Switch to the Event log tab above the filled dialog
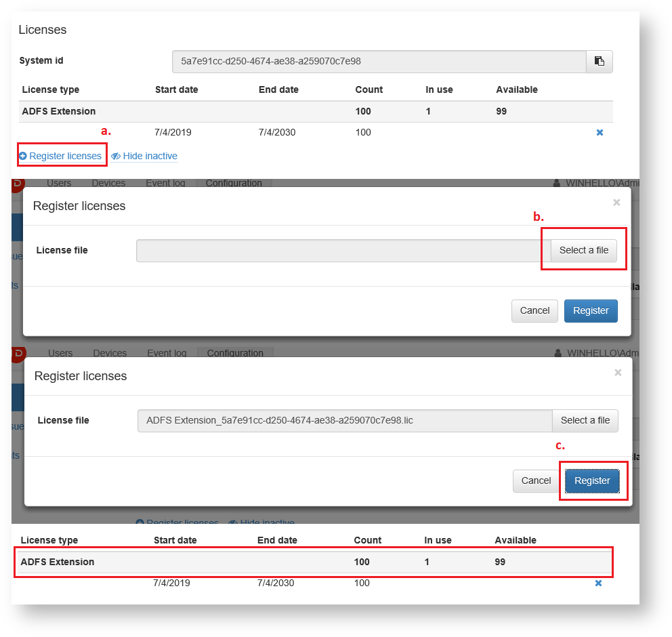 (167, 353)
